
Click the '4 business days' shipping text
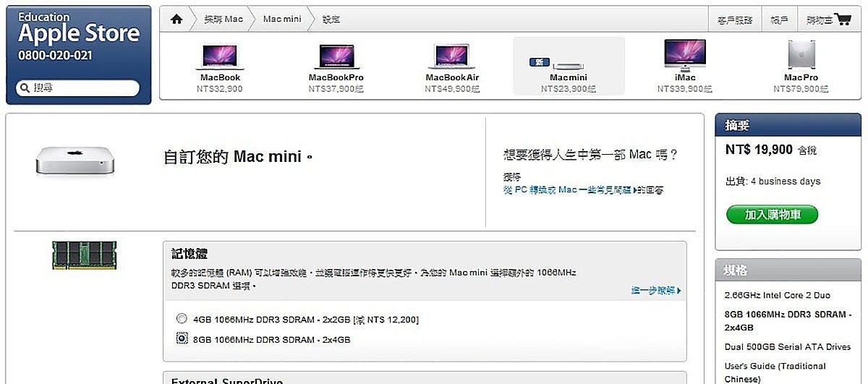pos(786,182)
